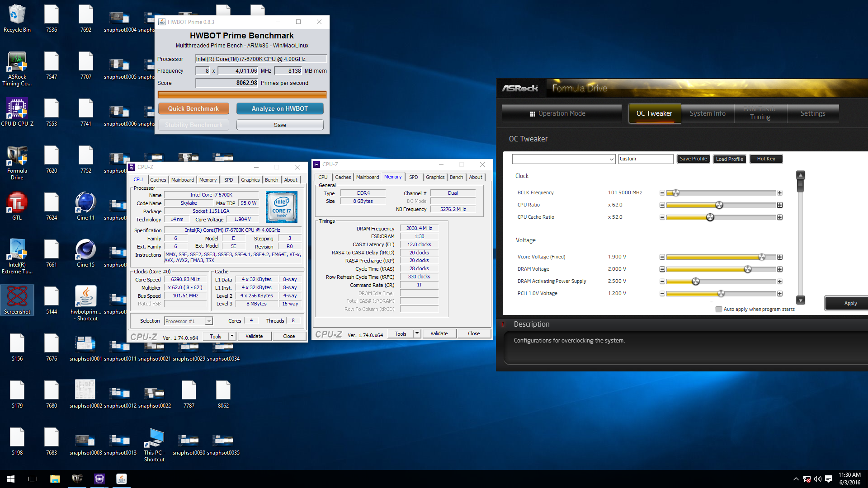This screenshot has height=488, width=868.
Task: Click Analyze on HWBOT button
Action: 280,108
